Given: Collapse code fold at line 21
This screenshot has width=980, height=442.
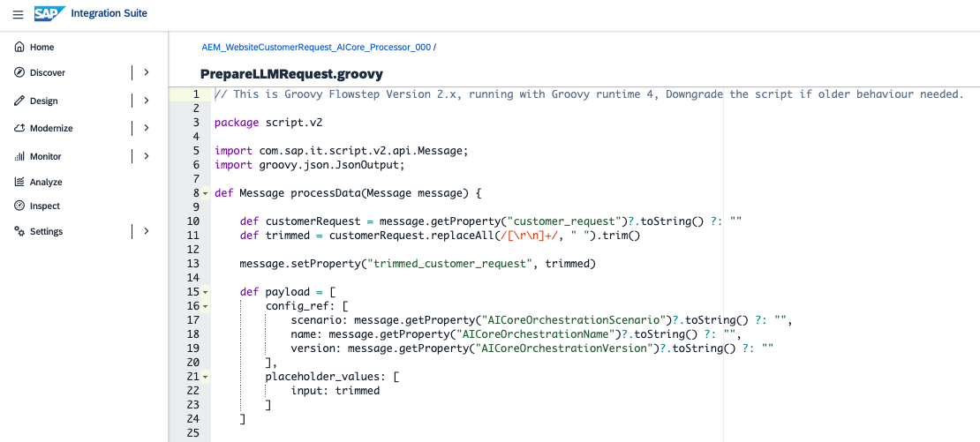Looking at the screenshot, I should coord(206,377).
